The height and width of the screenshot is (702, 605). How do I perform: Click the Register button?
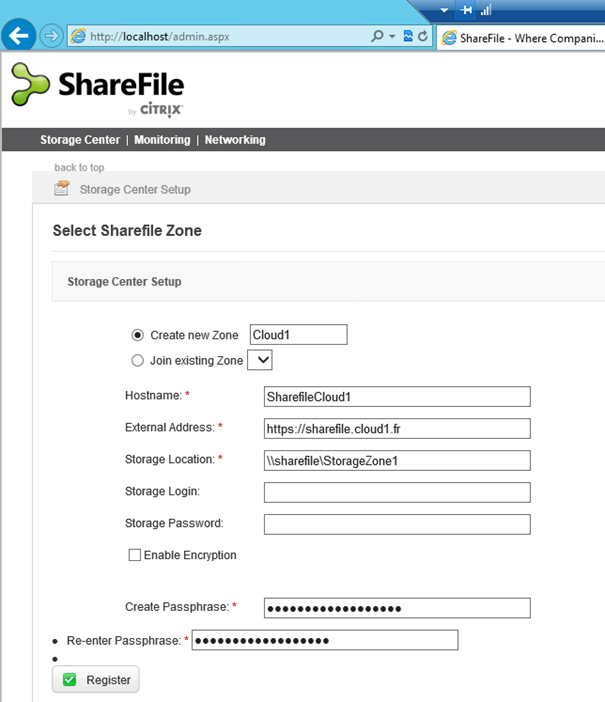[95, 680]
